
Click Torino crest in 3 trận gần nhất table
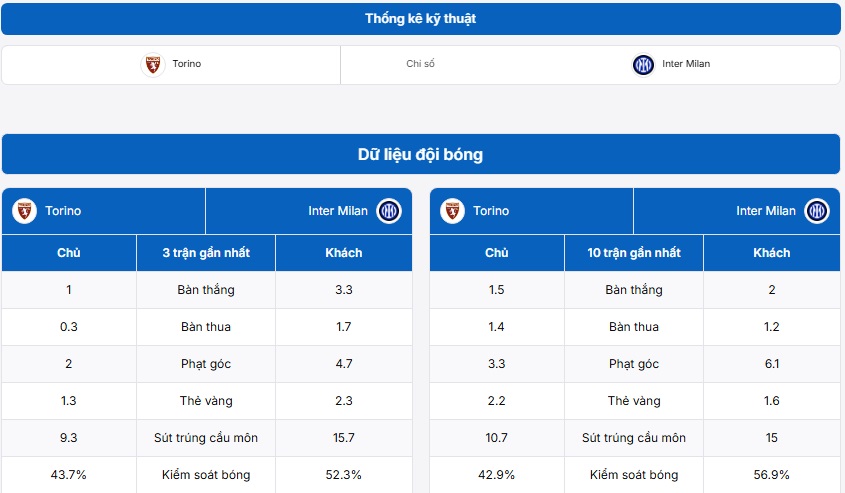24,211
